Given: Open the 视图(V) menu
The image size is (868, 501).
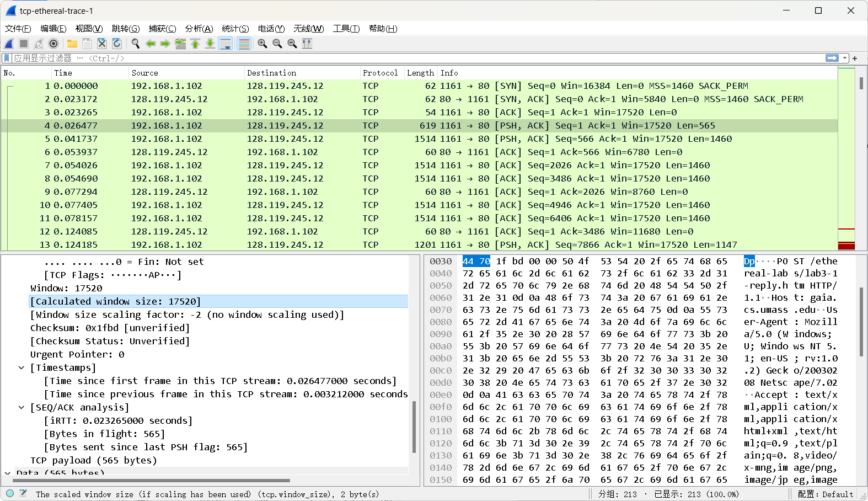Looking at the screenshot, I should pos(89,29).
